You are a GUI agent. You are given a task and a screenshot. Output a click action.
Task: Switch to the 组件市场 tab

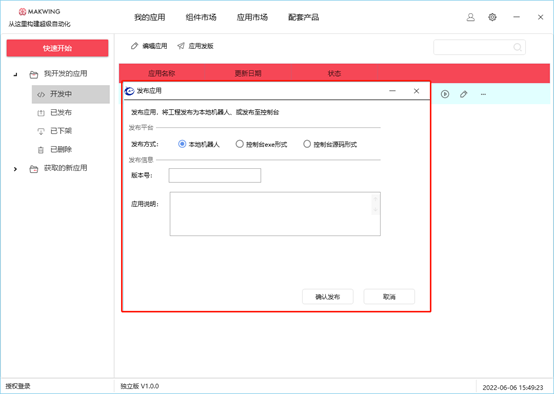[201, 17]
